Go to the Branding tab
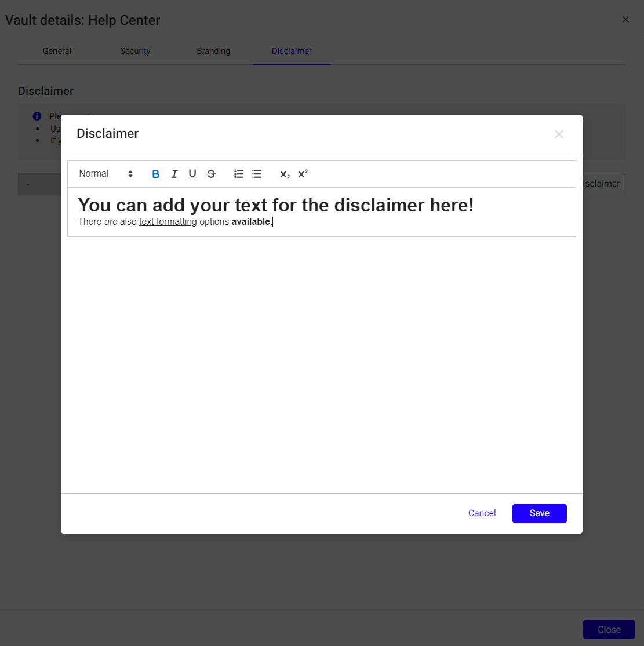 tap(213, 51)
